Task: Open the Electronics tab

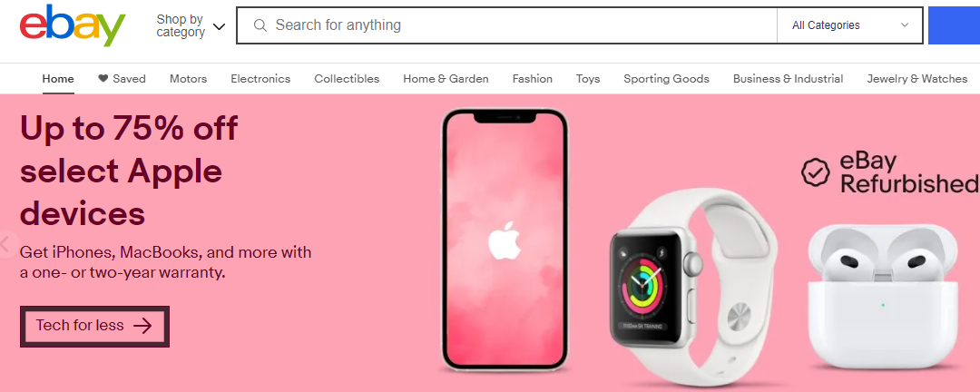Action: click(260, 79)
